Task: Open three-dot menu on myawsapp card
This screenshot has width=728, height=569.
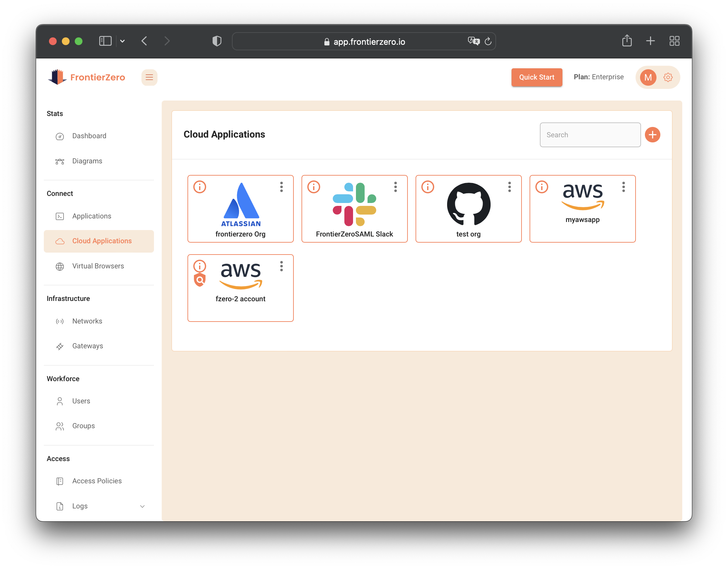Action: pyautogui.click(x=624, y=187)
